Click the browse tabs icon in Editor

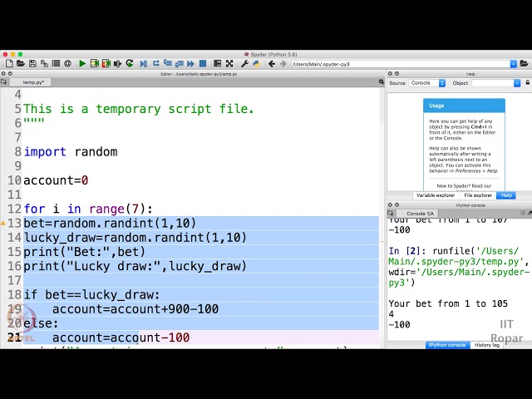(x=3, y=81)
